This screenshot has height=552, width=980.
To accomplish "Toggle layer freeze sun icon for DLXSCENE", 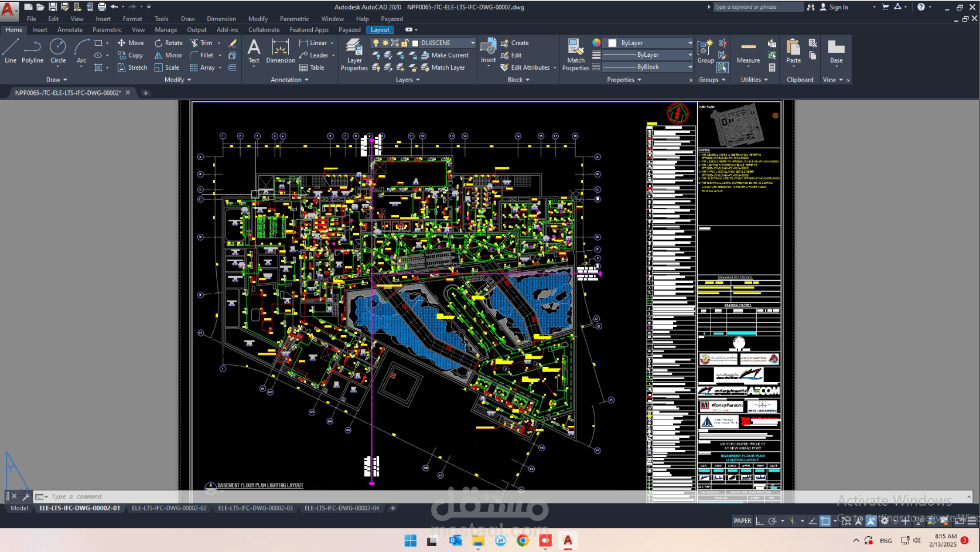I will [385, 43].
